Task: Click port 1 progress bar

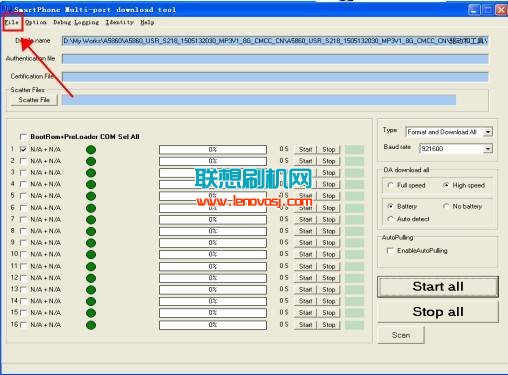Action: pyautogui.click(x=213, y=150)
